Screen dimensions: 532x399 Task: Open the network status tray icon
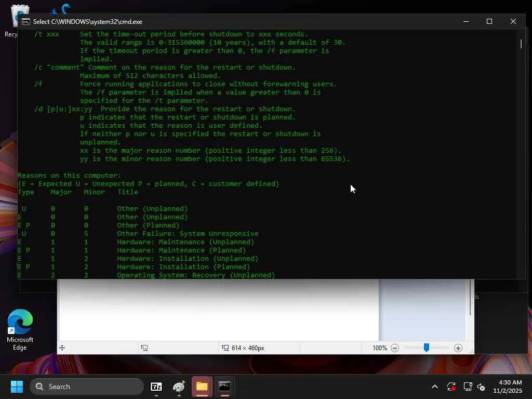pos(468,387)
